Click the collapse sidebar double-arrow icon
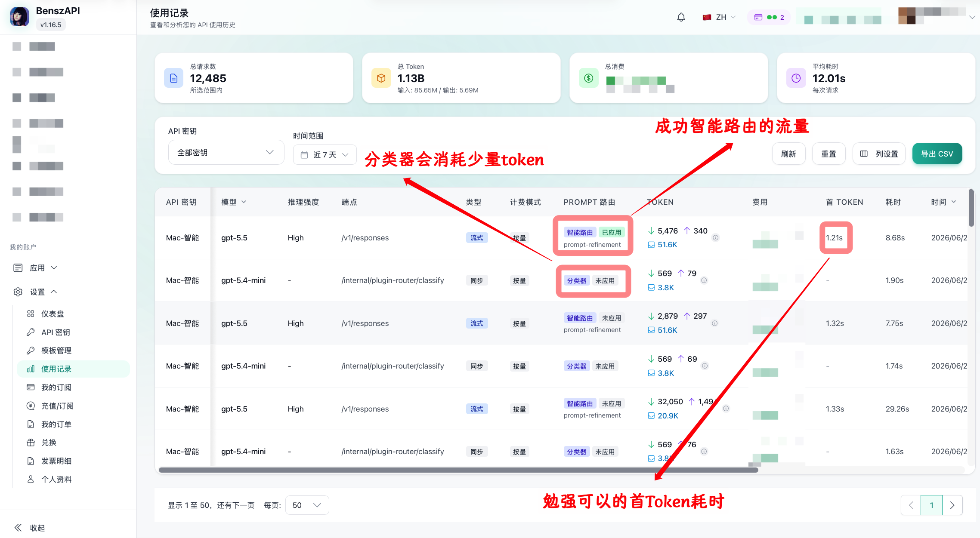The image size is (980, 538). (18, 528)
